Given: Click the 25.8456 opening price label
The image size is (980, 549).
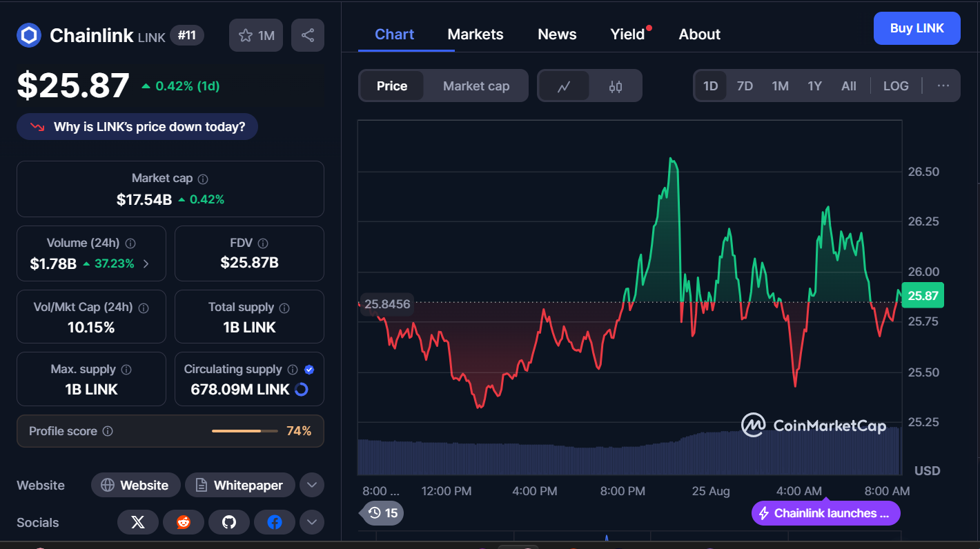Looking at the screenshot, I should pyautogui.click(x=387, y=303).
